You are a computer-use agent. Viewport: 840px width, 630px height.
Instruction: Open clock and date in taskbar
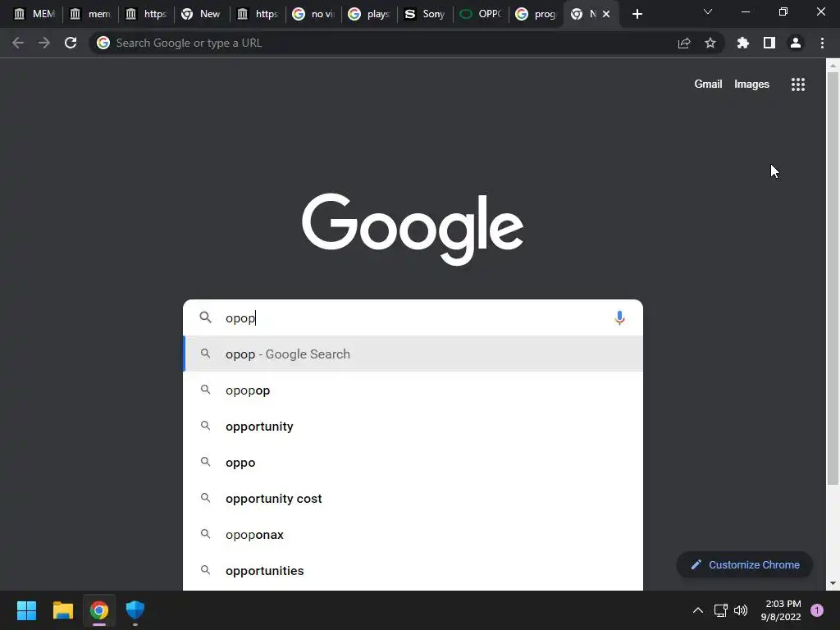781,610
